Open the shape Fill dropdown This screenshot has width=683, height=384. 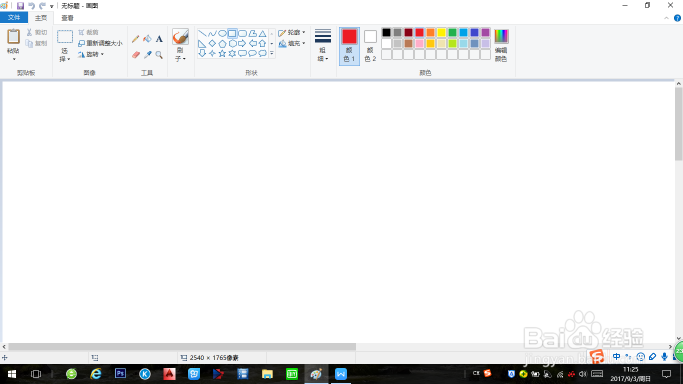pos(292,44)
